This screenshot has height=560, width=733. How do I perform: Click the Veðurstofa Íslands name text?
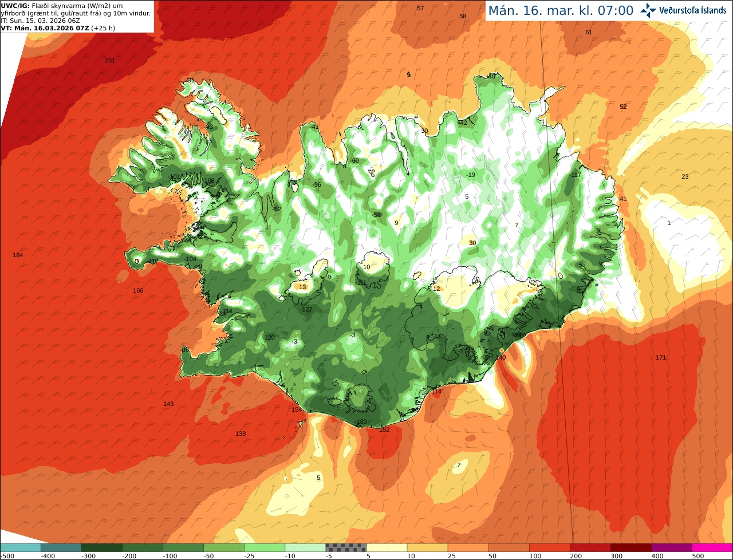click(693, 10)
